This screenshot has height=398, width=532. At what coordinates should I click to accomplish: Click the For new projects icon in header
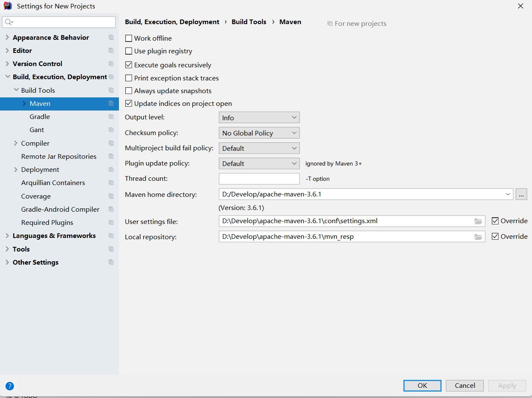pos(330,24)
